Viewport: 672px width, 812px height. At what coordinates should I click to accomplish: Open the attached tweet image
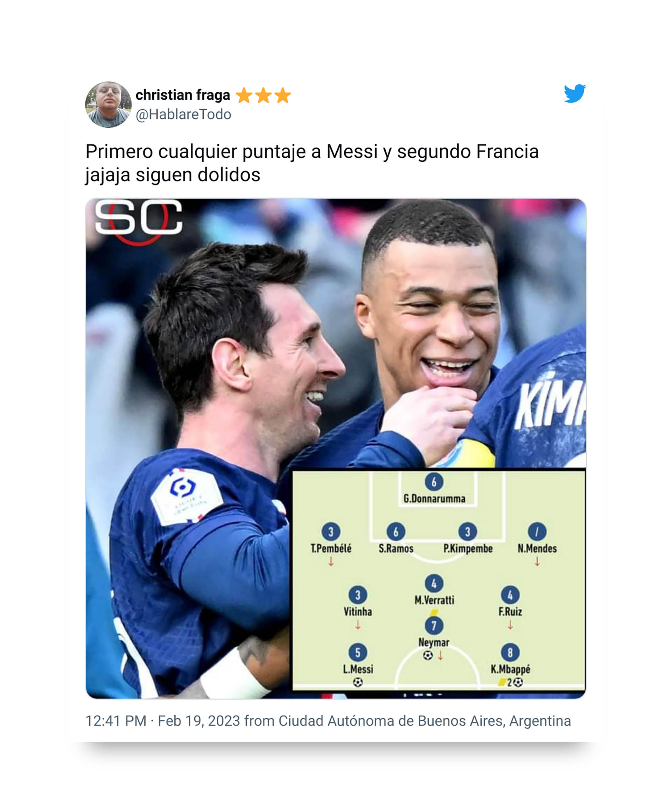click(x=336, y=448)
